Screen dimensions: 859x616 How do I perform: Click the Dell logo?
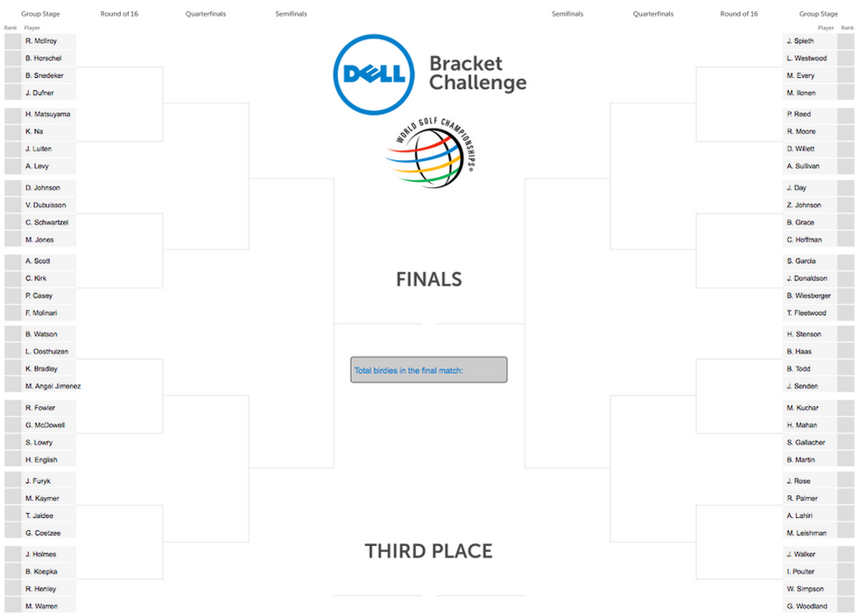(374, 74)
